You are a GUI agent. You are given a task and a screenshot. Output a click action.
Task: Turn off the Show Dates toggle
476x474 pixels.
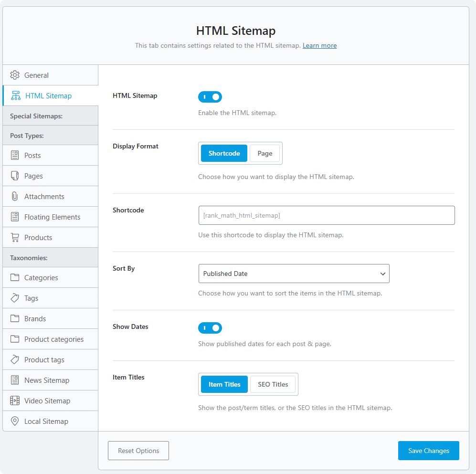210,328
